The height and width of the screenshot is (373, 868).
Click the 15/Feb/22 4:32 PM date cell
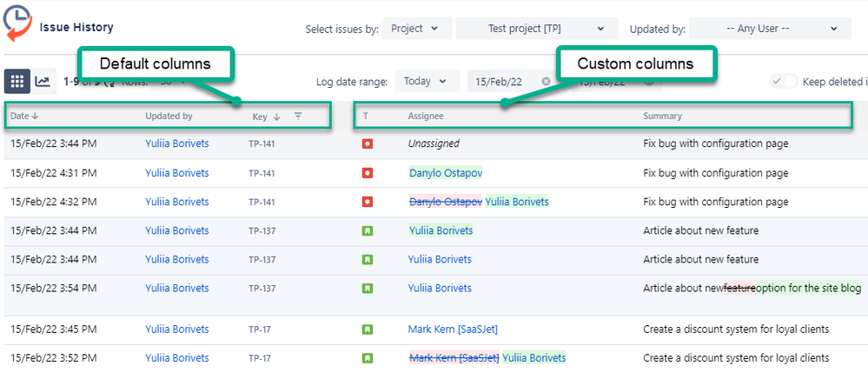coord(54,202)
